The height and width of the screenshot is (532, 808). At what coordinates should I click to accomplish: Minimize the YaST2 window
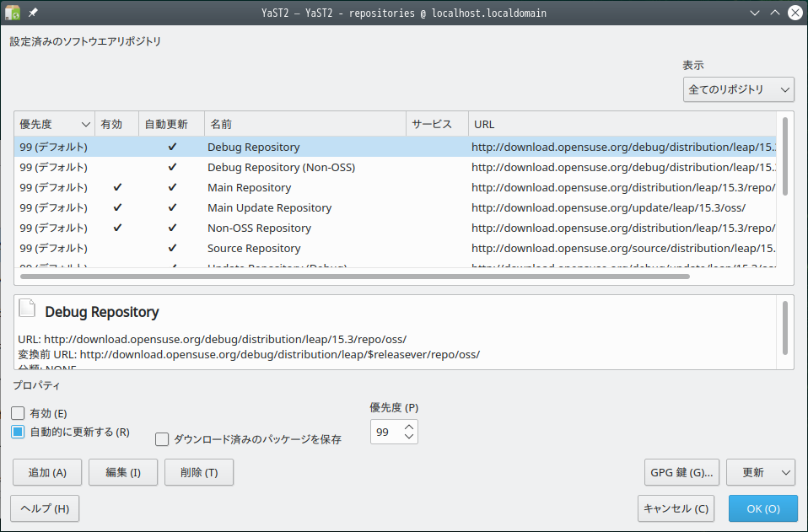(x=755, y=13)
